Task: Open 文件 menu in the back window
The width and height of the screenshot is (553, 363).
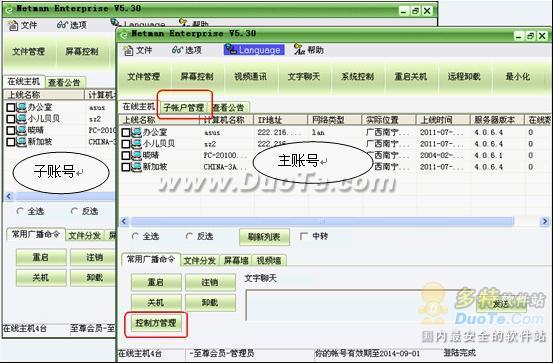Action: click(x=23, y=25)
